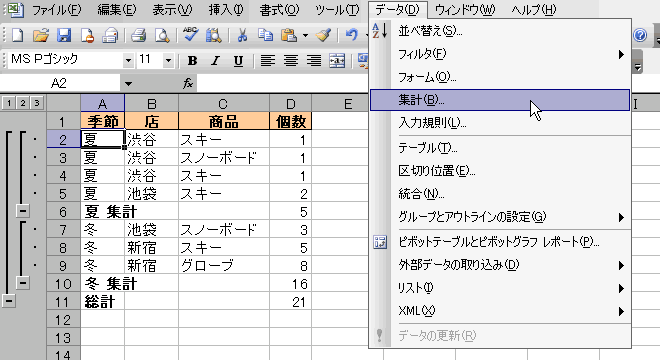Toggle Italic formatting

click(x=216, y=61)
